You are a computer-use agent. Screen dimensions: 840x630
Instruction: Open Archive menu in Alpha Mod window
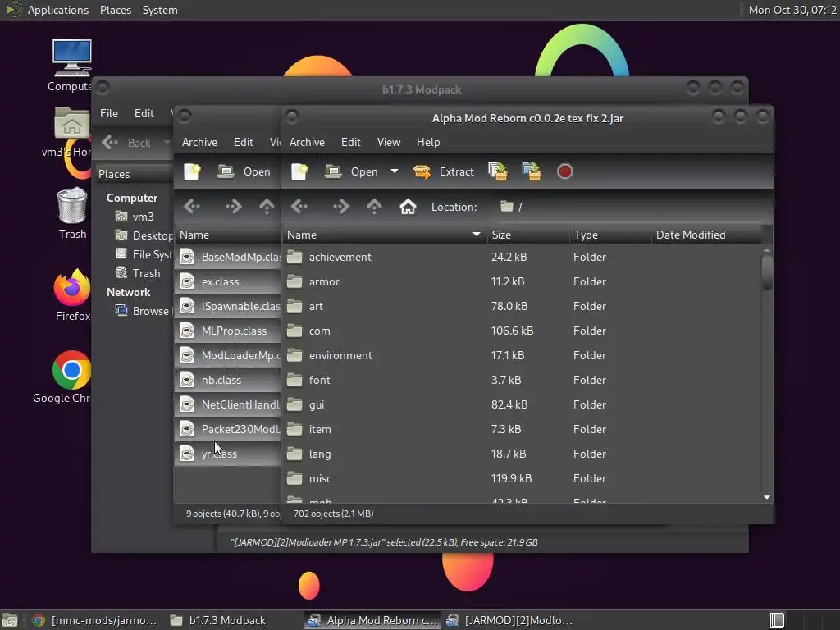(307, 142)
